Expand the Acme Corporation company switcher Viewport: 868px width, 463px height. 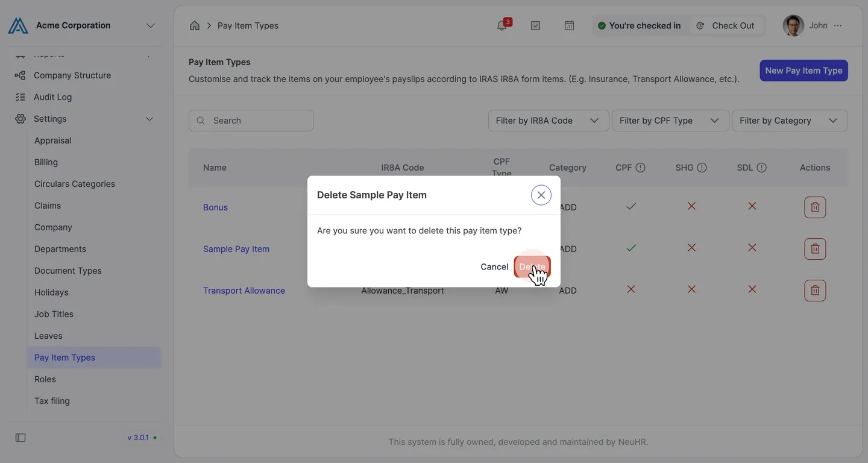151,25
